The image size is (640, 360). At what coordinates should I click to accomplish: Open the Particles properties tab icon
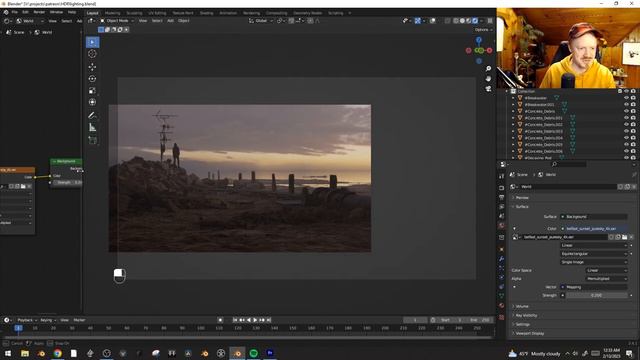502,268
